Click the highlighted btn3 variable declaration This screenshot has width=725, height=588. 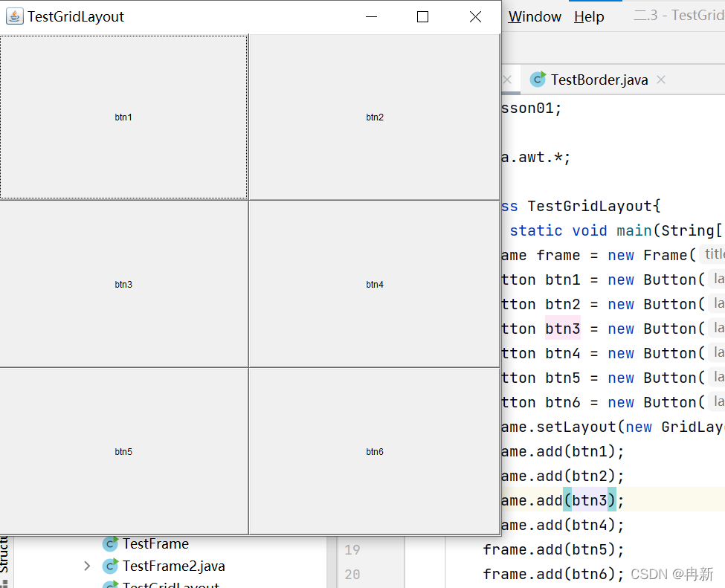coord(563,329)
